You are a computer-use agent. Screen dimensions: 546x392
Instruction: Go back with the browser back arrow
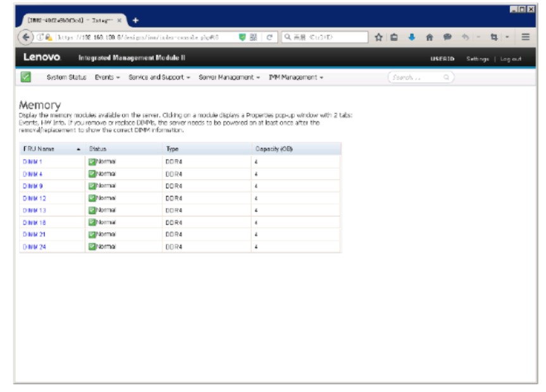click(x=26, y=37)
